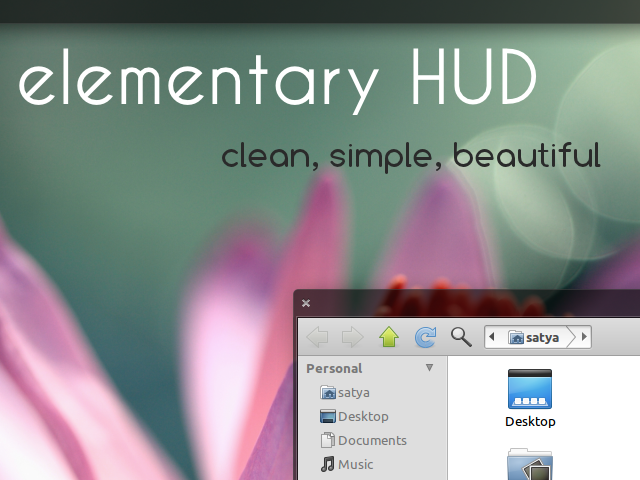Click the document icon beside Documents
The image size is (640, 480).
(327, 440)
